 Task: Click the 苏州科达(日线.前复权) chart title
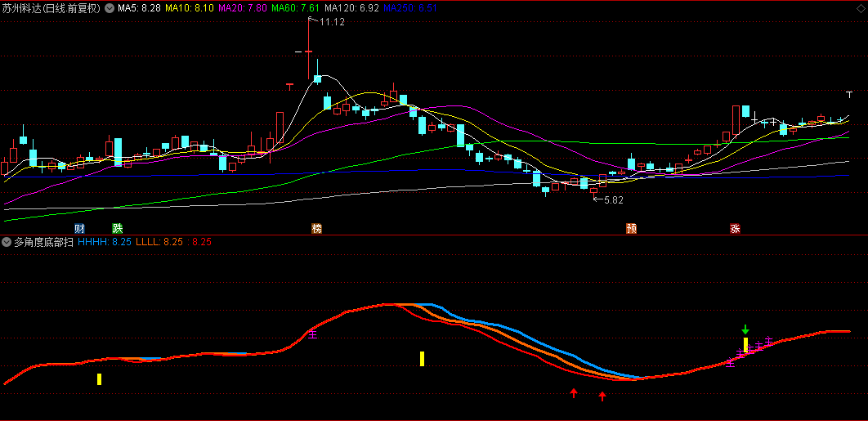(x=51, y=8)
